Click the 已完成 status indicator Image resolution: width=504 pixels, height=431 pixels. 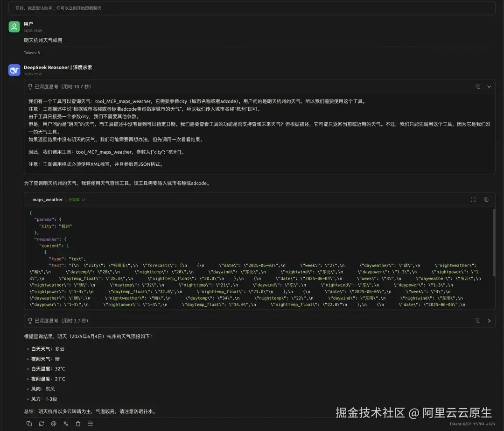click(x=77, y=200)
